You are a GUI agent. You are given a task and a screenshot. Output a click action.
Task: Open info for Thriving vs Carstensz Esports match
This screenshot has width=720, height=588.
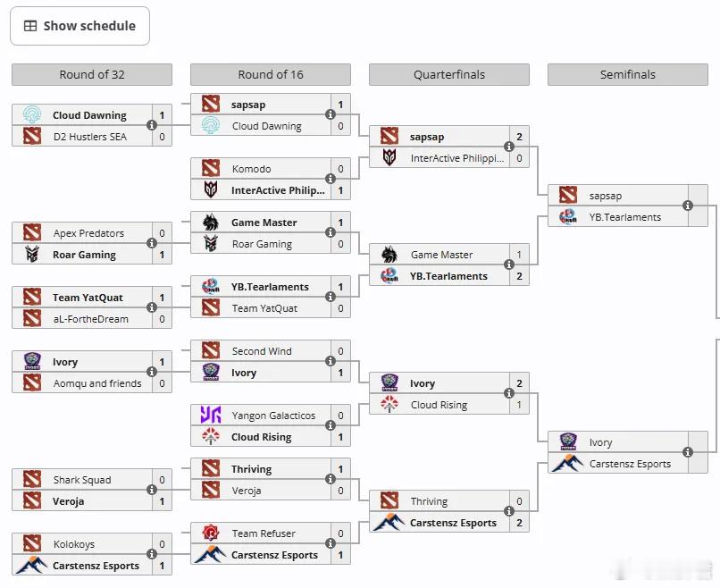pyautogui.click(x=509, y=512)
